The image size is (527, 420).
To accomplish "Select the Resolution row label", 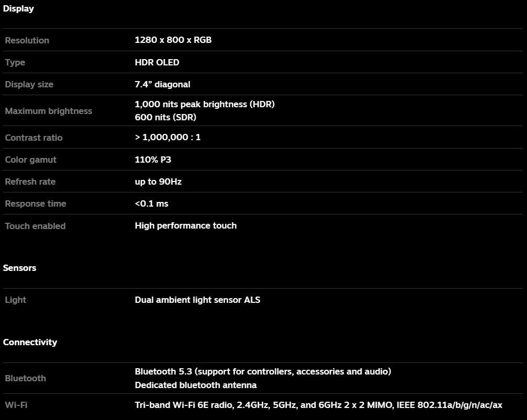I will (x=27, y=40).
